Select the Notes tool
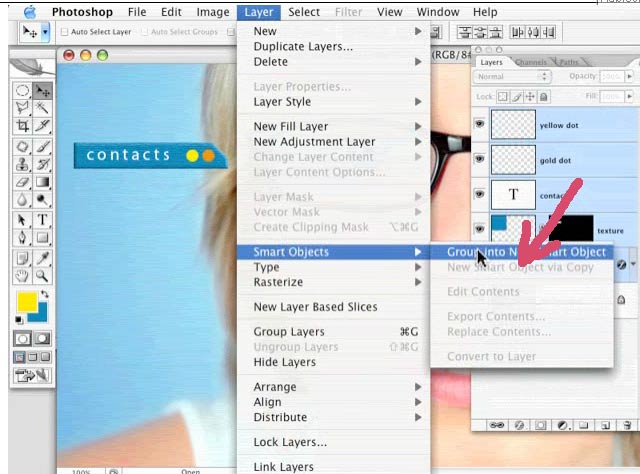The image size is (640, 474). coord(22,258)
